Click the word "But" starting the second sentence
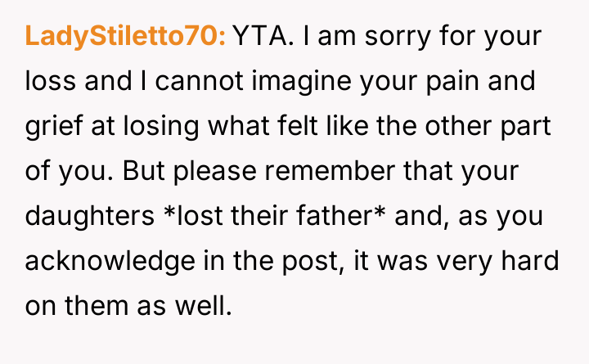This screenshot has width=589, height=364. (x=125, y=171)
